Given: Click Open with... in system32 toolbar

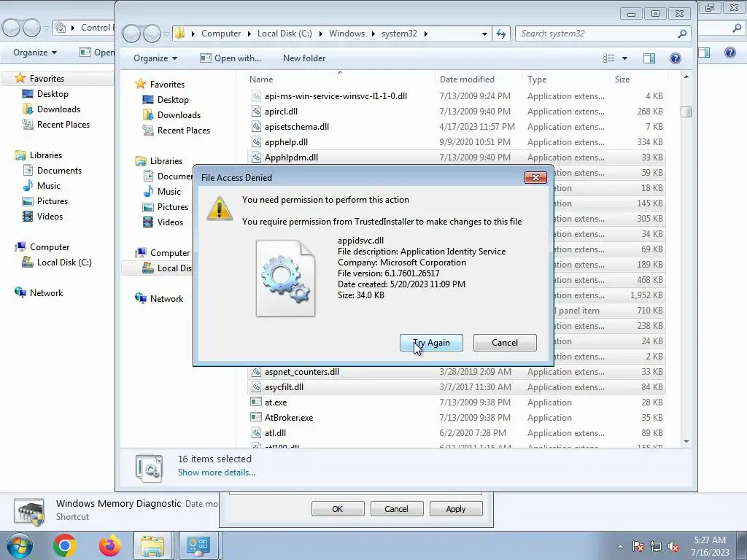Looking at the screenshot, I should point(231,58).
